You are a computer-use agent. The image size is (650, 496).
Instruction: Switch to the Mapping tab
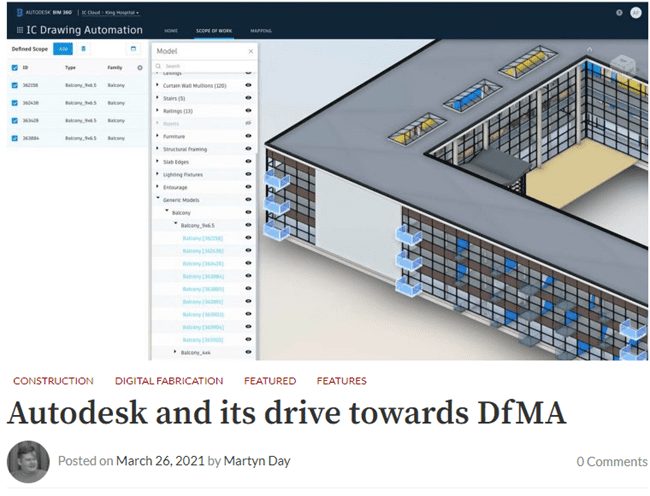click(263, 31)
